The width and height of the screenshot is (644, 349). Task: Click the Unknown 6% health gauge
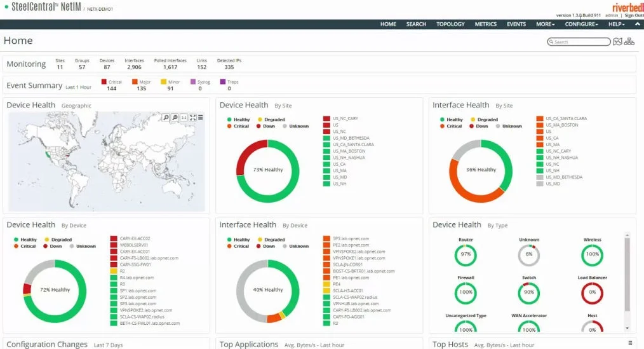(x=529, y=255)
